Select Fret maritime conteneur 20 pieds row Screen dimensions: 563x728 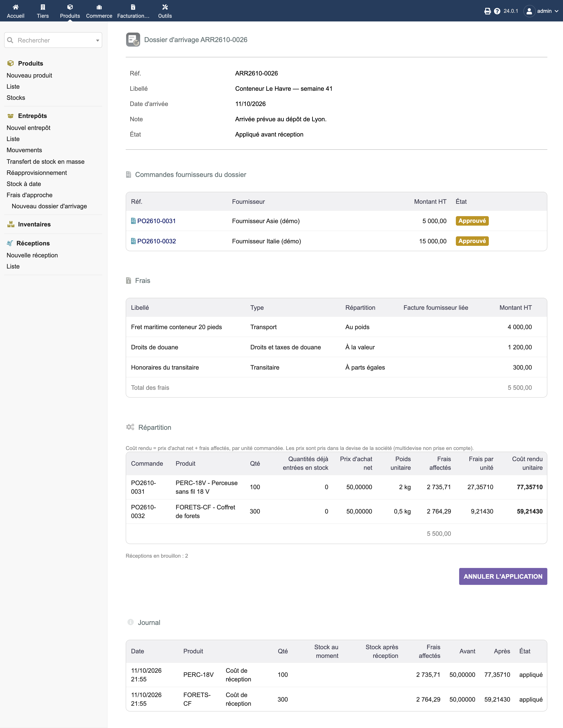(337, 327)
